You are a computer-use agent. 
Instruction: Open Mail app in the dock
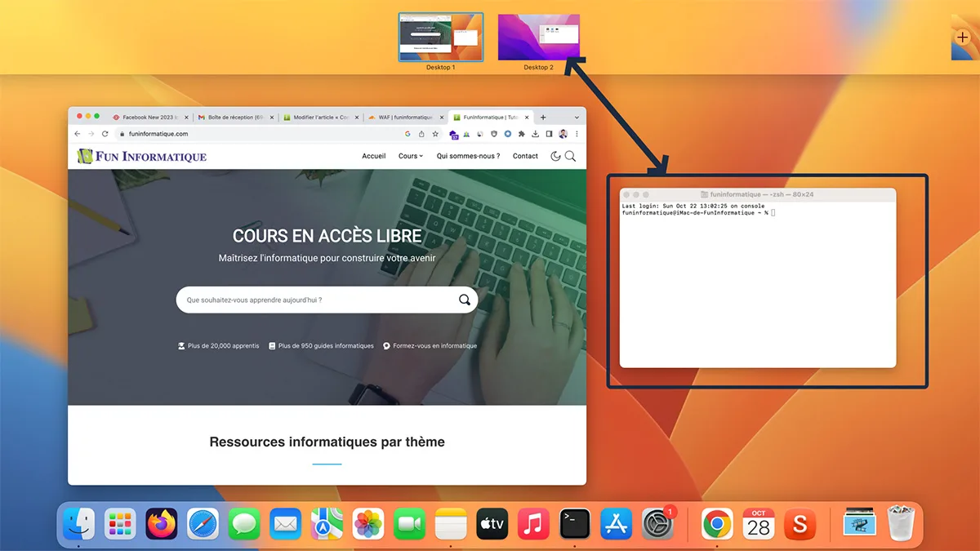(286, 524)
